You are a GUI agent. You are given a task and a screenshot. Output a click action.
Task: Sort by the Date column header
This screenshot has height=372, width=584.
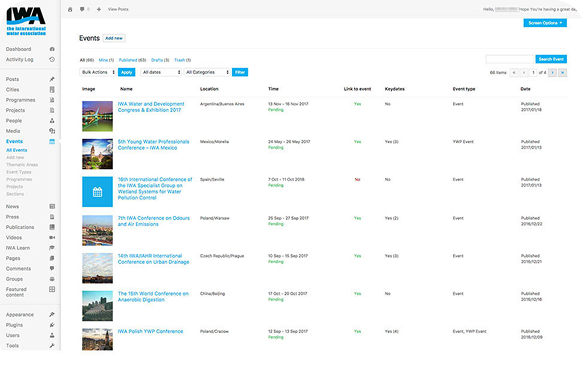pyautogui.click(x=525, y=89)
